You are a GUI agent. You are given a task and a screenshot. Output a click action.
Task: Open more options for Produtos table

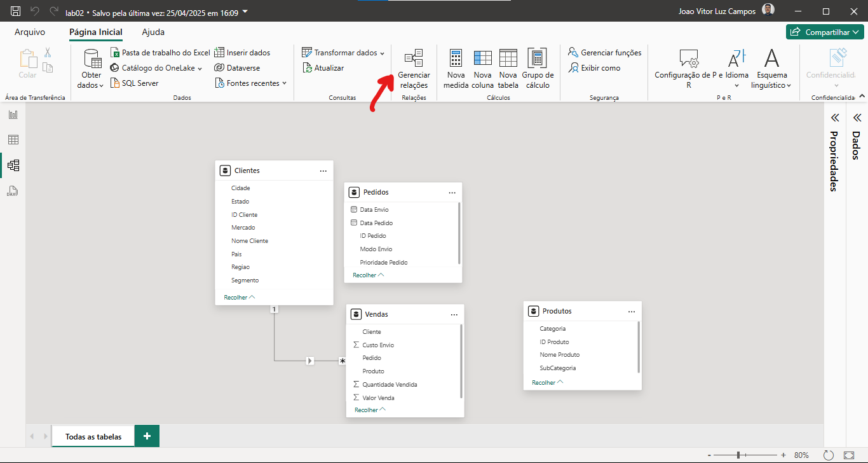pyautogui.click(x=631, y=311)
